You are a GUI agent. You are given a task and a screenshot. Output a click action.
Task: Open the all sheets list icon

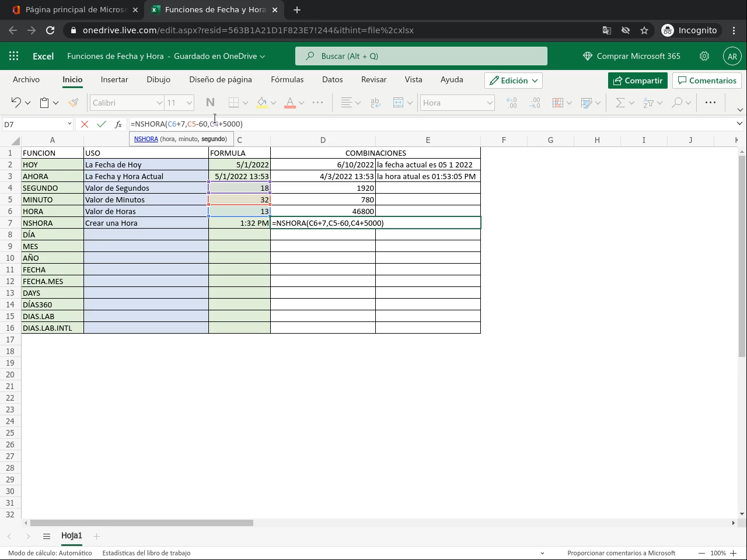click(47, 536)
